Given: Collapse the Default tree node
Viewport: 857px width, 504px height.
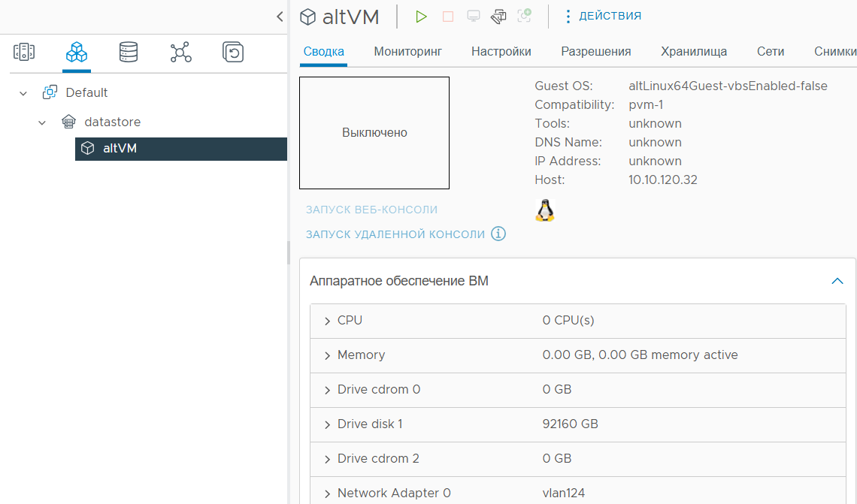Looking at the screenshot, I should (23, 93).
